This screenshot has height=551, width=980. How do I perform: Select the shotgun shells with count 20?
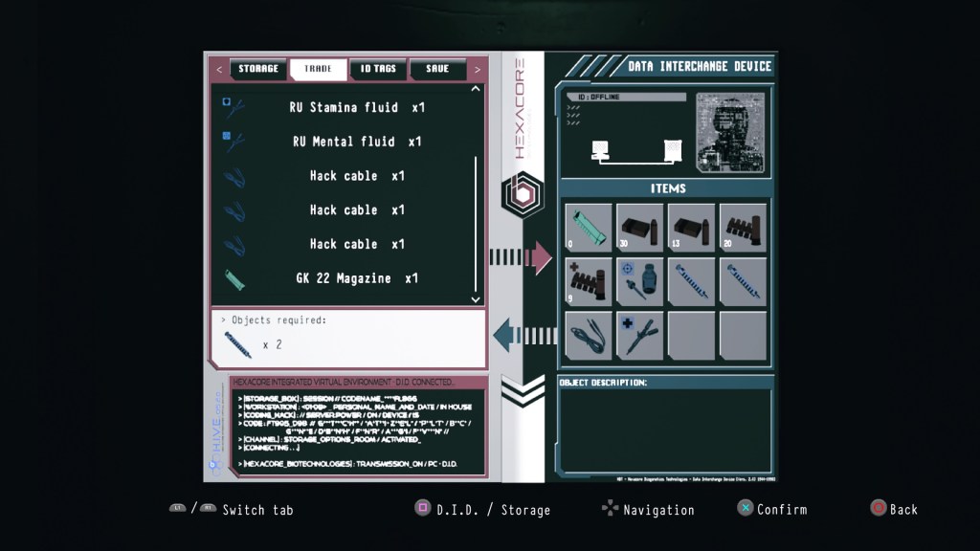click(x=743, y=228)
